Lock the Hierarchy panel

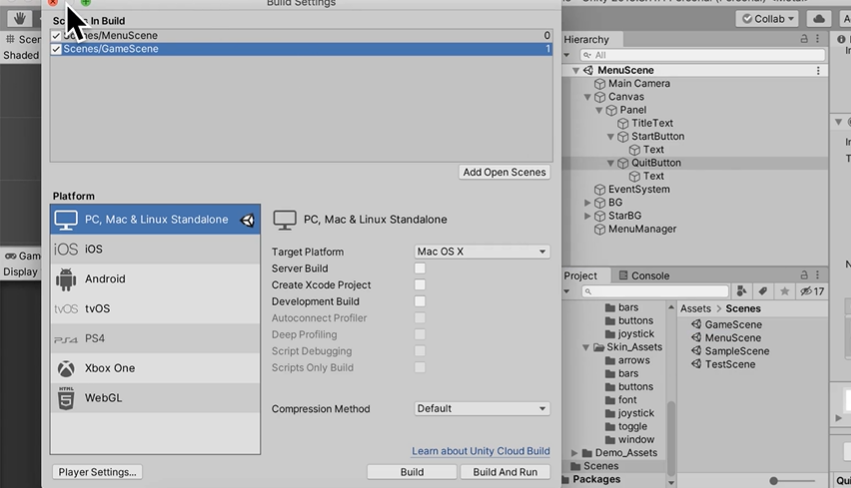[x=804, y=39]
